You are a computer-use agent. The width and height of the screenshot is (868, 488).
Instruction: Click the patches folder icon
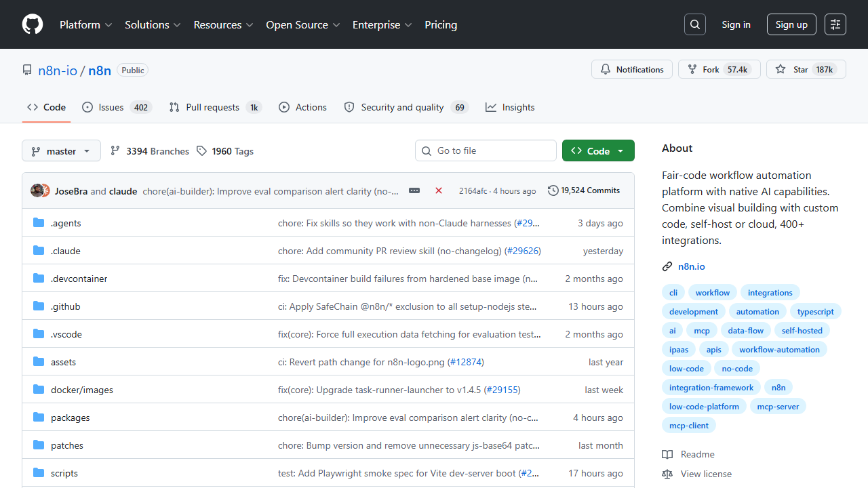click(x=39, y=445)
